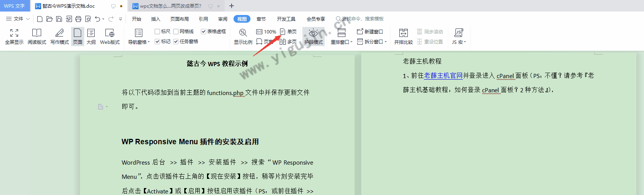Click the export to PDF icon
644x195 pixels.
click(x=69, y=19)
